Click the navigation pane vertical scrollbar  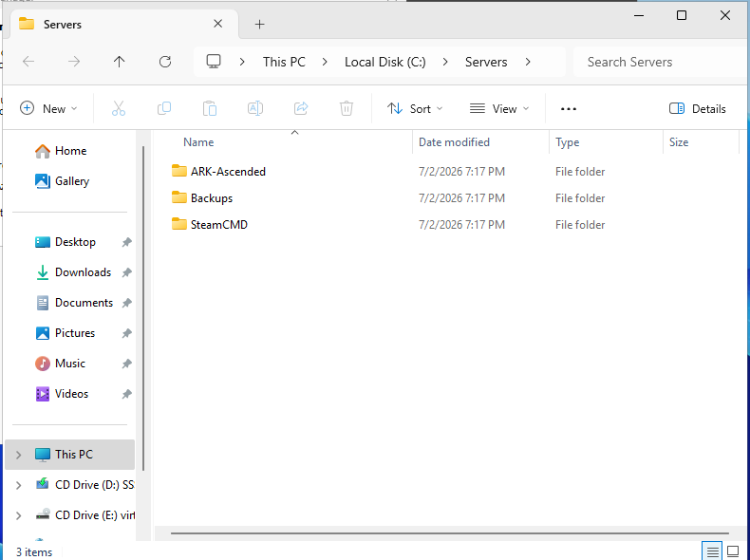[143, 308]
